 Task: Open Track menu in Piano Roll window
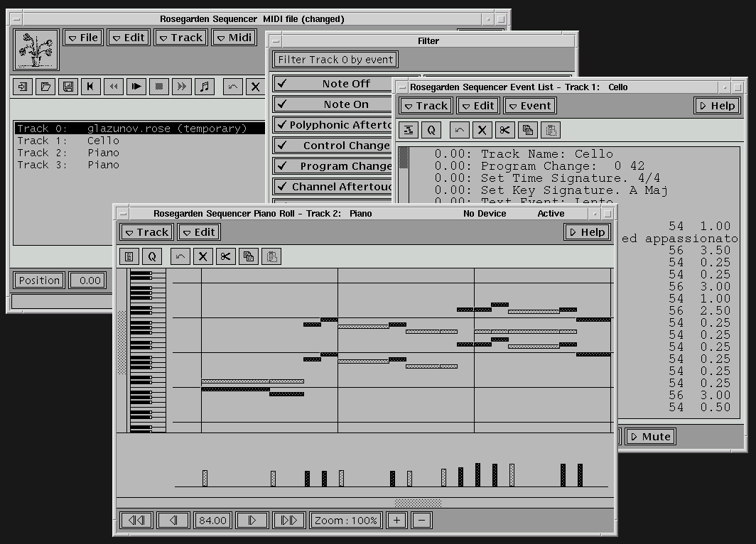coord(147,232)
